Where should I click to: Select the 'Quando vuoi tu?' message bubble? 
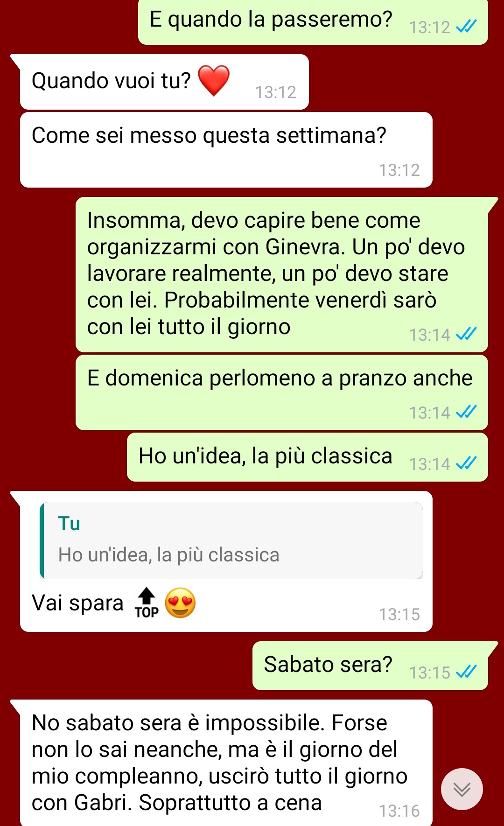[x=164, y=82]
